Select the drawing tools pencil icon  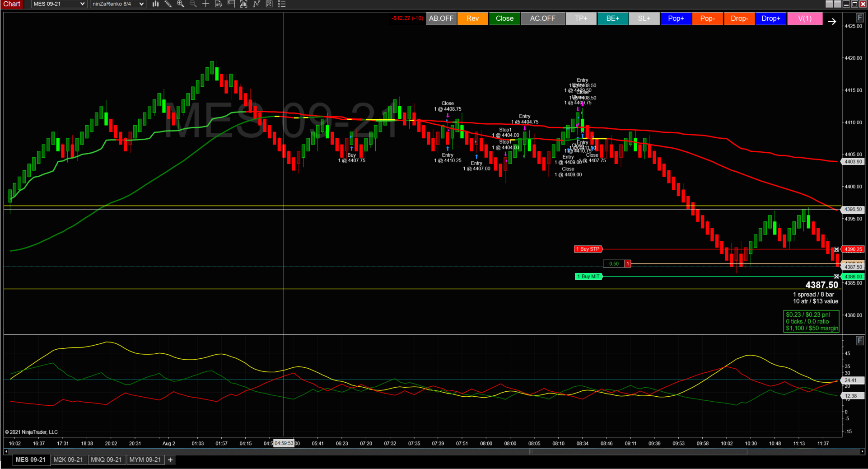[168, 4]
